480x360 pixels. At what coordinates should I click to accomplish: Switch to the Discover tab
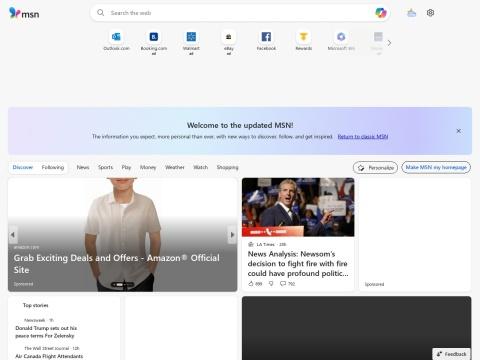[x=23, y=167]
